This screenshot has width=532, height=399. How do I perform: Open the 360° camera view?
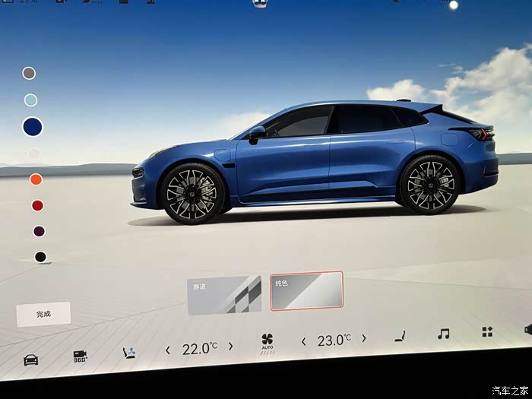[x=80, y=356]
